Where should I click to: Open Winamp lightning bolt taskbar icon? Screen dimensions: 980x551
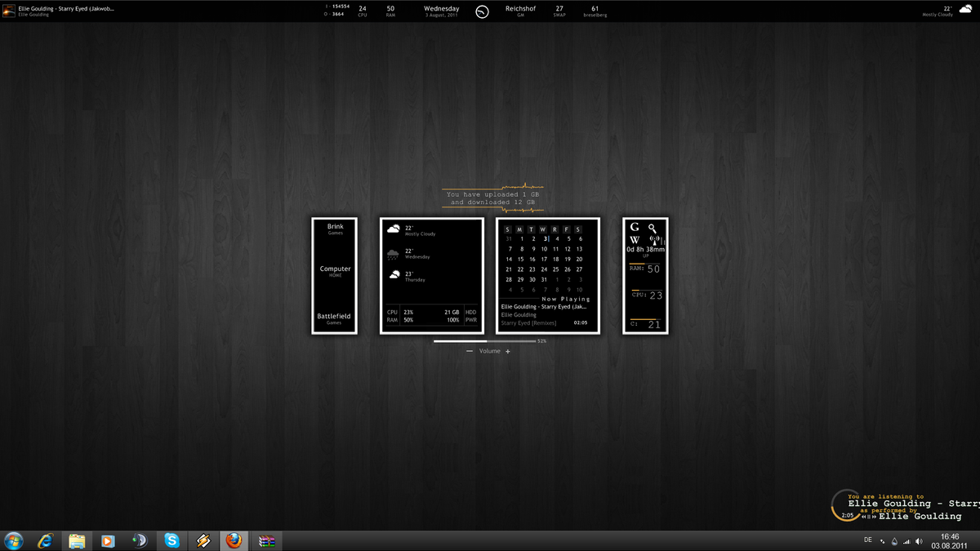coord(203,540)
